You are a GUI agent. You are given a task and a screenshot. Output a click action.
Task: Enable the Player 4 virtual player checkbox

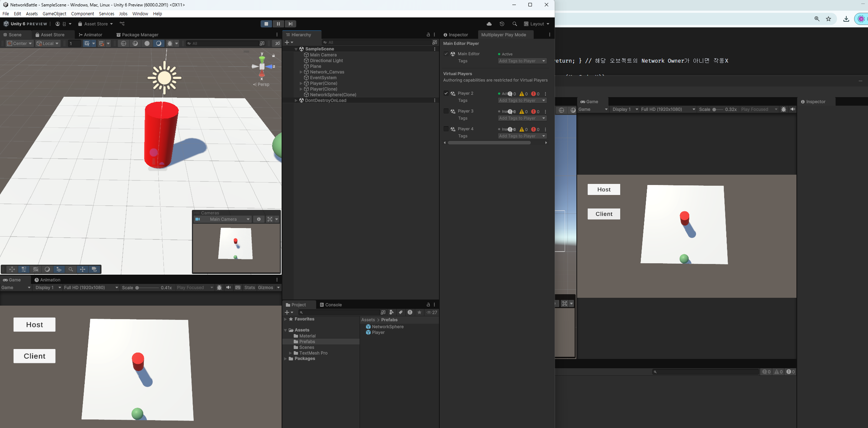coord(446,129)
